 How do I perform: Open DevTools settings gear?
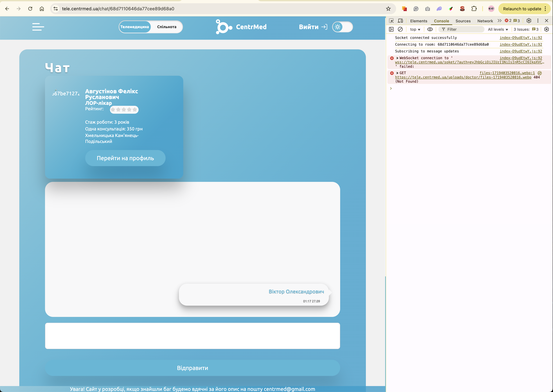(529, 21)
